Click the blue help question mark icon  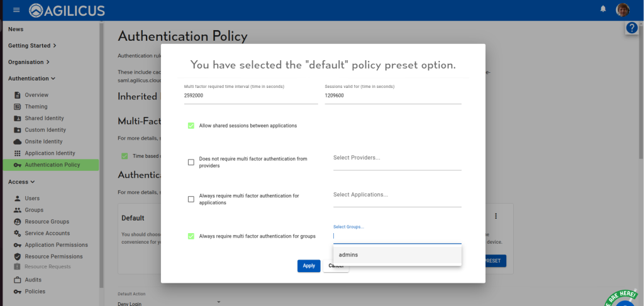click(x=632, y=28)
